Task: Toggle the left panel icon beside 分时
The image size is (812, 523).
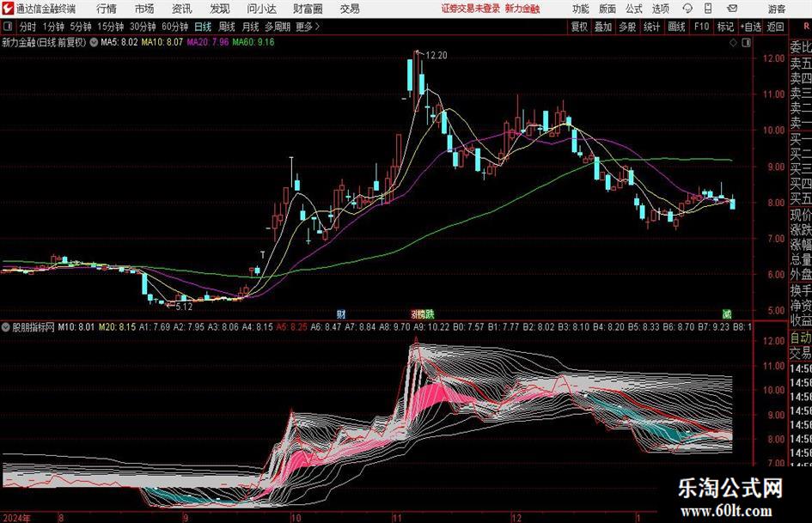Action: 8,27
